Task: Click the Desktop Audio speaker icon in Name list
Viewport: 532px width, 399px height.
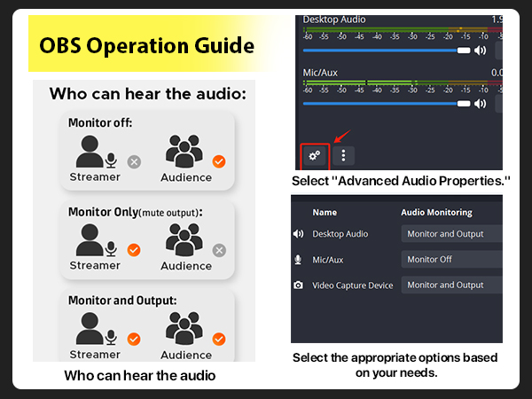Action: click(299, 234)
